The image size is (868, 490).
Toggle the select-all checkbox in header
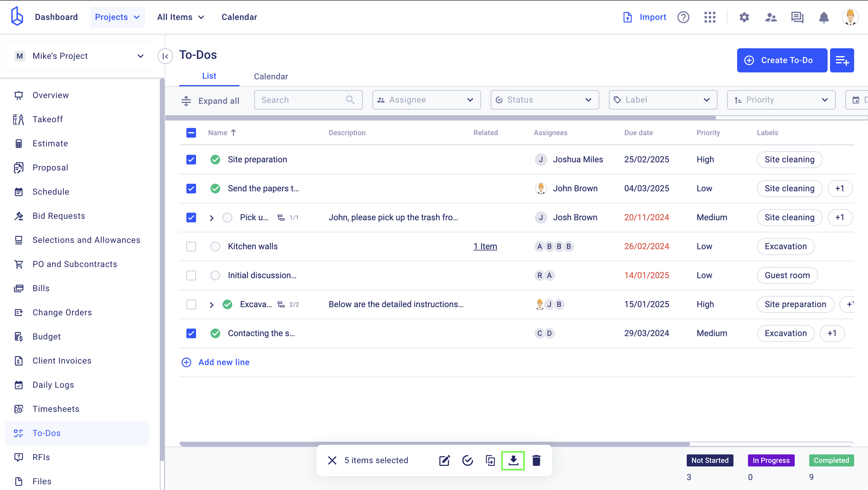tap(191, 133)
